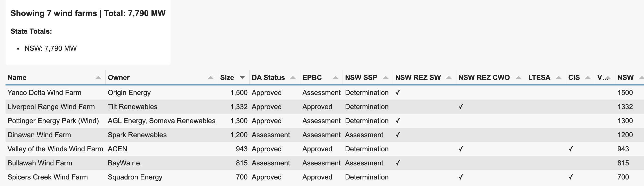The width and height of the screenshot is (644, 186).
Task: Click the descending sort arrow on Size
Action: pyautogui.click(x=242, y=77)
